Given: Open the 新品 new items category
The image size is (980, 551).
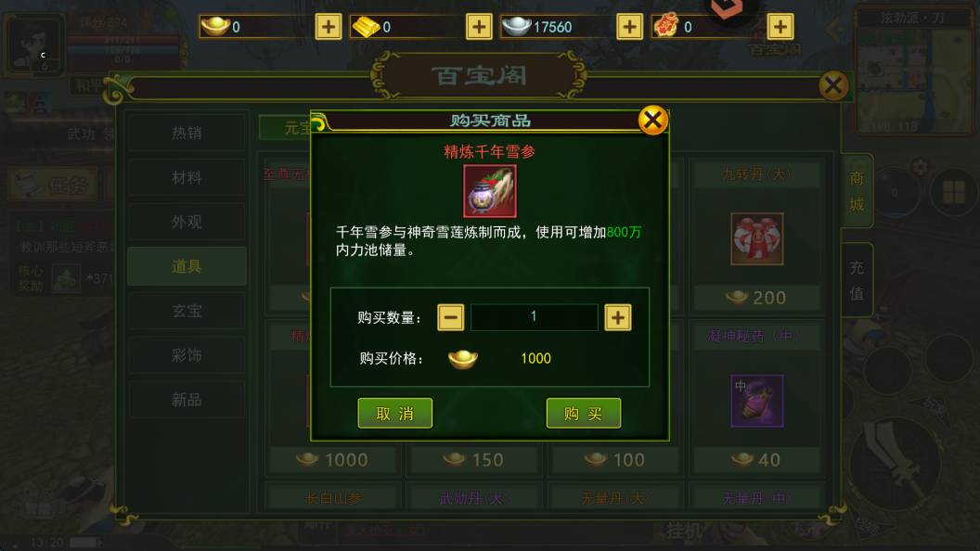Looking at the screenshot, I should (187, 400).
